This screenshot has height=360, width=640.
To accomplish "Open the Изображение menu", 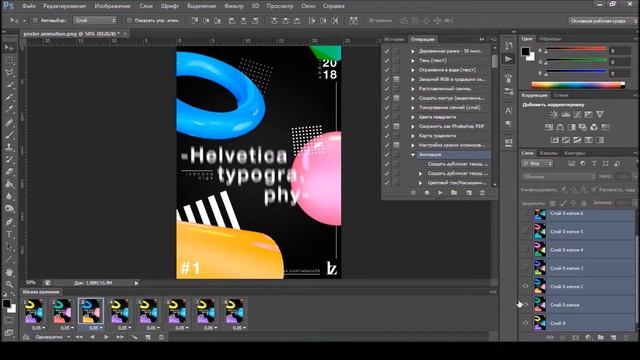I will coord(112,6).
